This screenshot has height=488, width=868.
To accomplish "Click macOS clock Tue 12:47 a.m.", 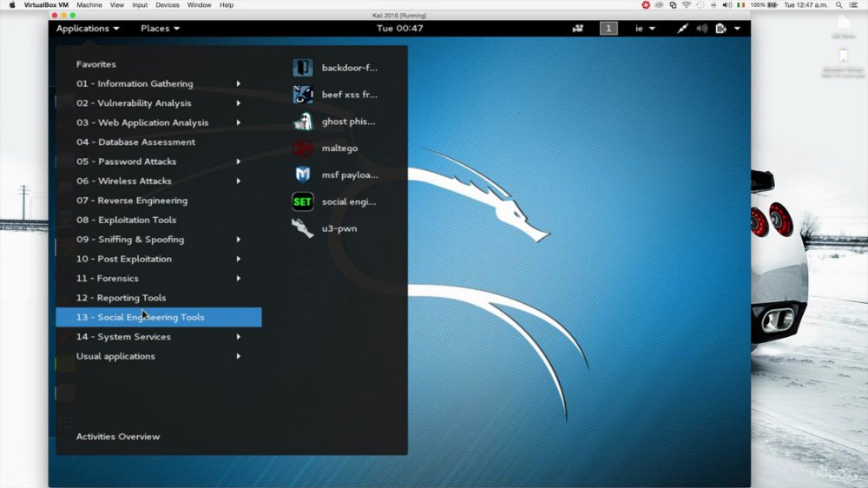I will click(806, 5).
